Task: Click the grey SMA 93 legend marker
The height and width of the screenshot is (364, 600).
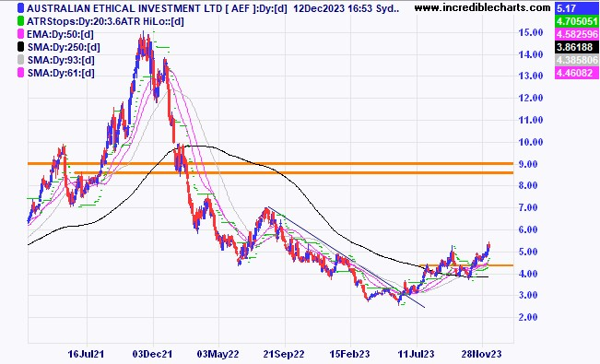Action: pos(20,60)
